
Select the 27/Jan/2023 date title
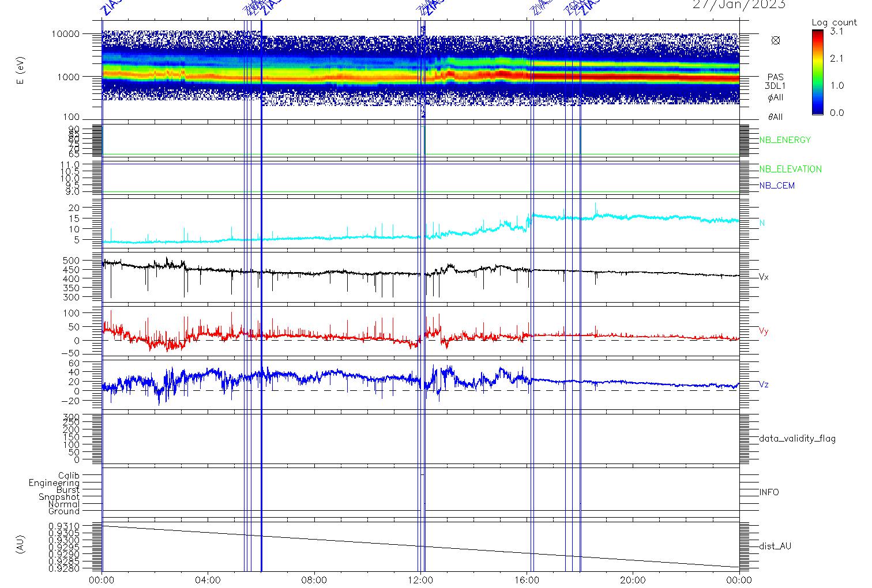coord(739,5)
